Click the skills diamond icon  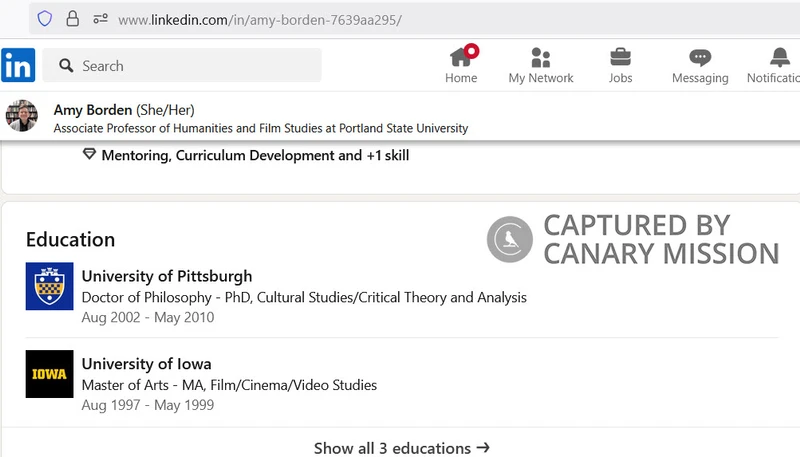coord(89,154)
